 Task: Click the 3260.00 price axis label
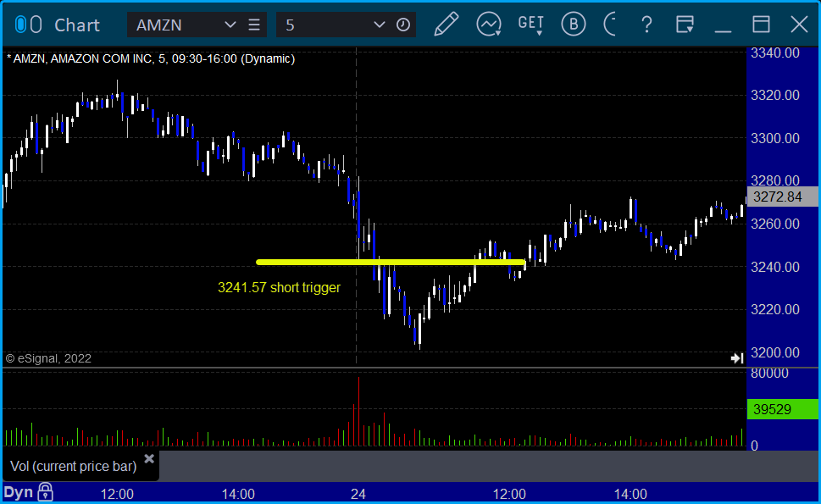point(775,224)
